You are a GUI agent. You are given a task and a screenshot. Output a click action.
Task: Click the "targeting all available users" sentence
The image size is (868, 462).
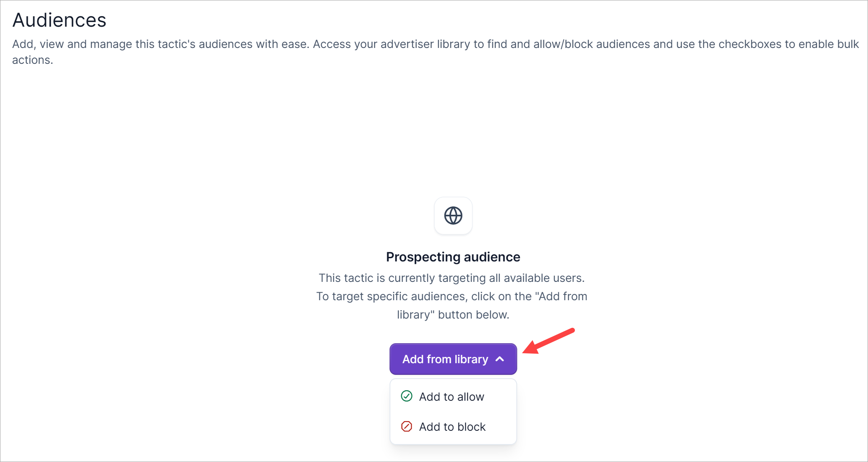452,278
